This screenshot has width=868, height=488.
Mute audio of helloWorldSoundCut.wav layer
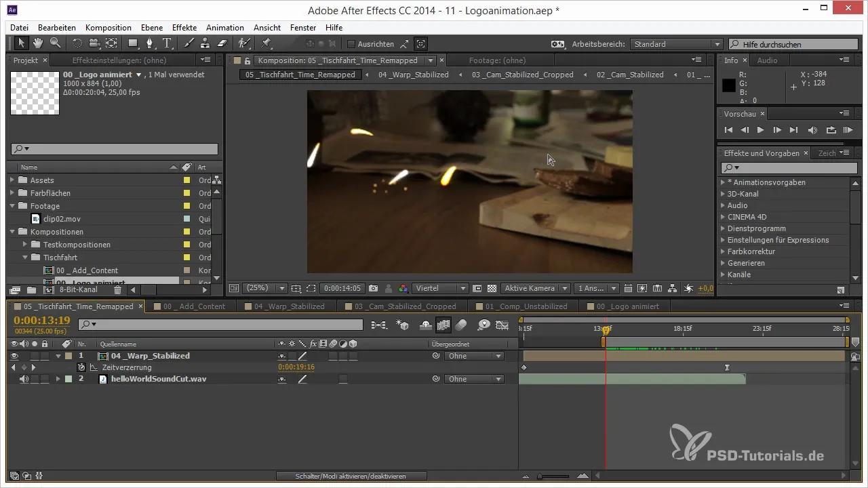click(x=24, y=379)
